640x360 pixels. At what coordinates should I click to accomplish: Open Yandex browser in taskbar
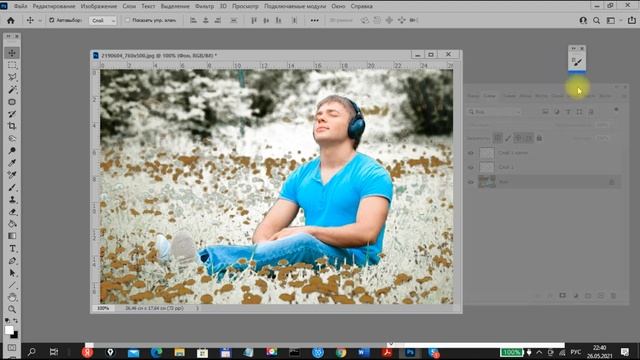tap(87, 352)
